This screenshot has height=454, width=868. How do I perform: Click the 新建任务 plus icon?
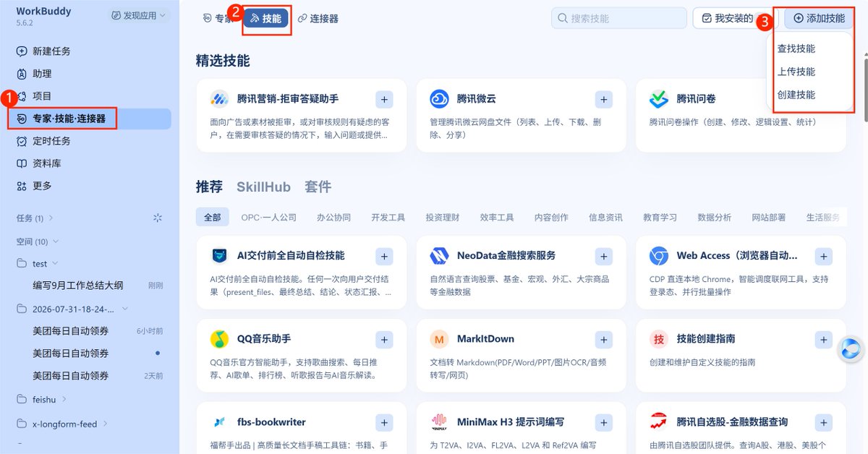pos(22,51)
